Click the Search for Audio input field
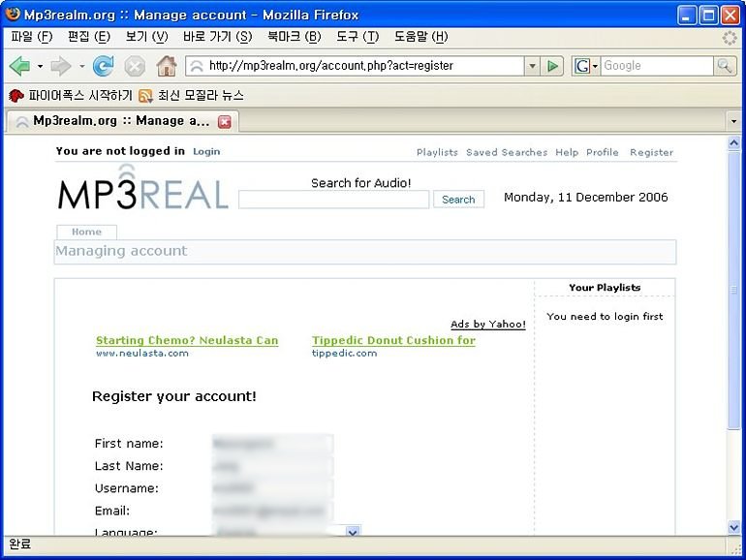This screenshot has width=746, height=560. (x=334, y=200)
